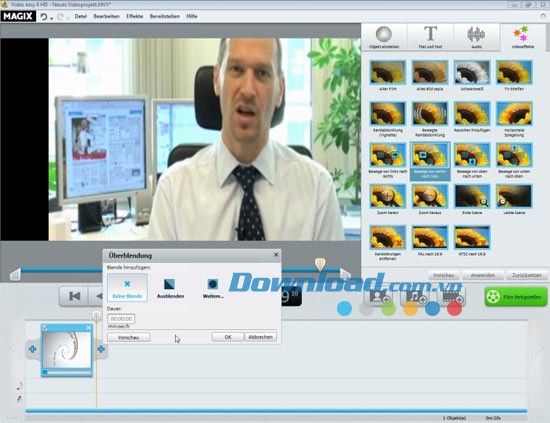
Task: Select Bewege von links nach rechts effect
Action: point(388,160)
